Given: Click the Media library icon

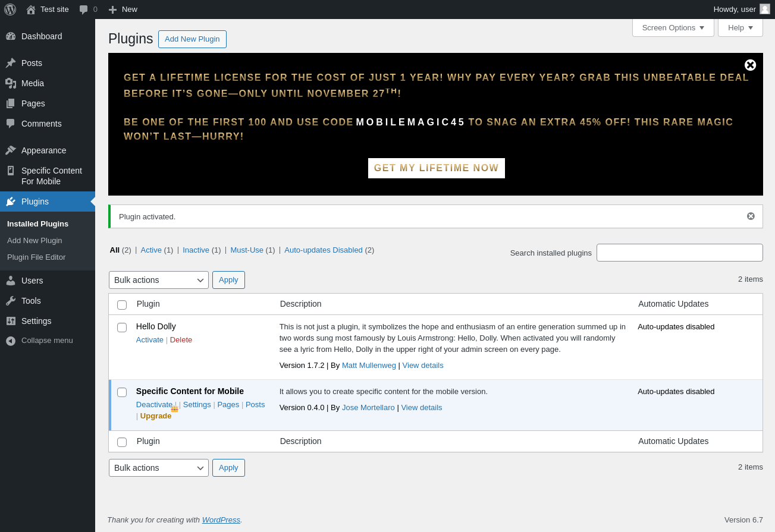Looking at the screenshot, I should (x=11, y=83).
